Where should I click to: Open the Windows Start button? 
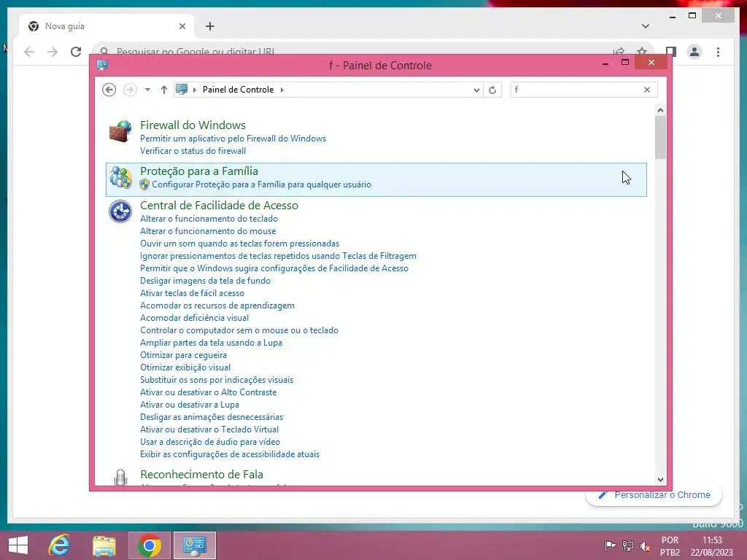coord(18,545)
